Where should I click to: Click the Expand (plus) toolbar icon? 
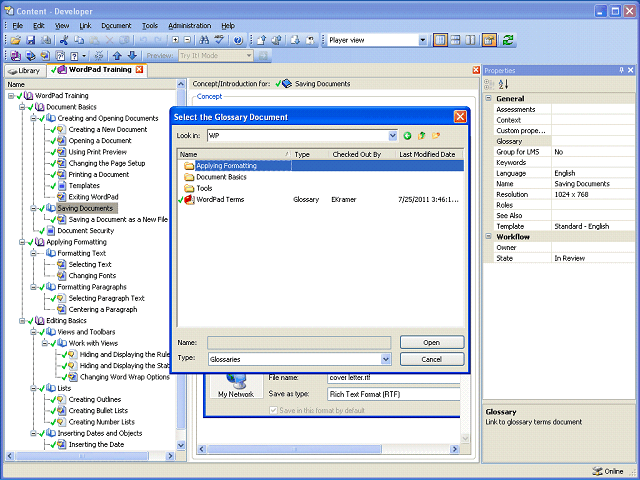(176, 40)
